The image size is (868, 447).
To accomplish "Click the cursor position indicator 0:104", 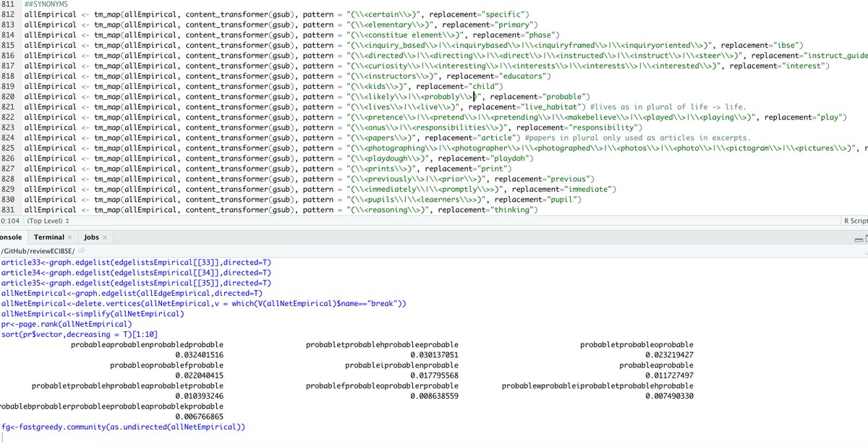I will tap(10, 221).
